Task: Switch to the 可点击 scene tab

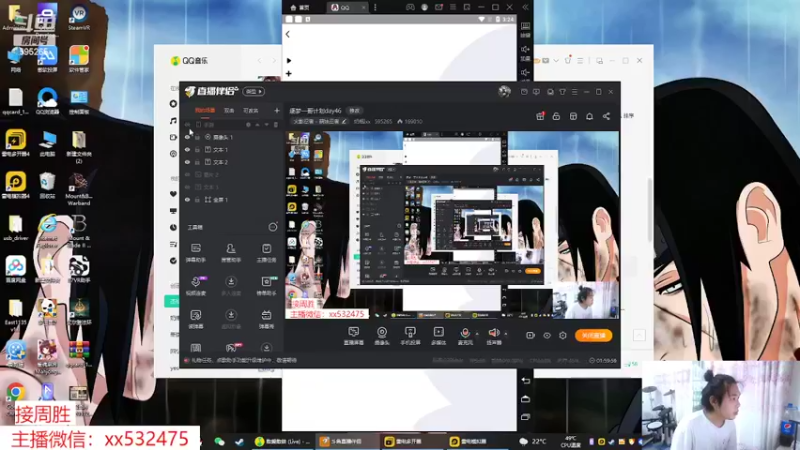Action: (x=250, y=111)
